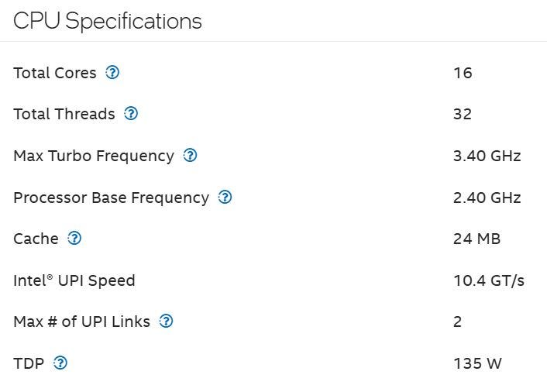Click the 32 threads value
Screen dimensions: 547x392
click(x=463, y=114)
